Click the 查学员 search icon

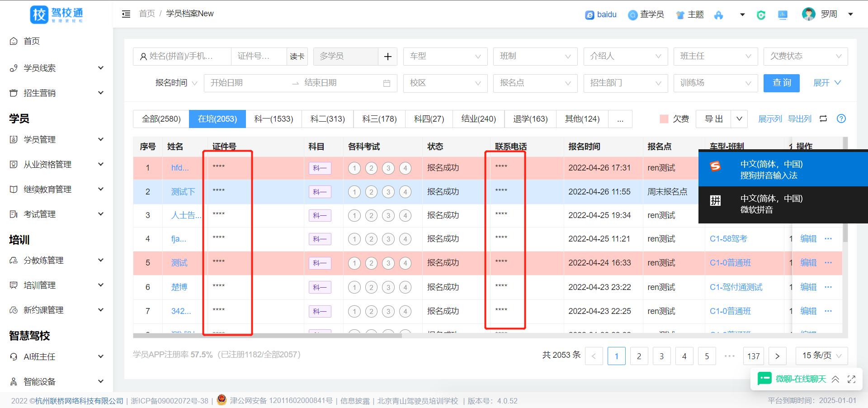[x=632, y=15]
